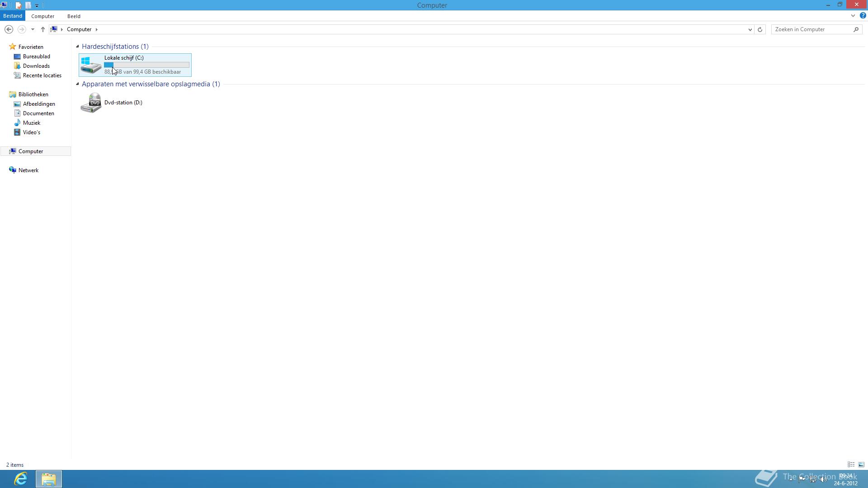Click the volume speaker tray icon
Viewport: 868px width, 488px height.
[x=824, y=479]
